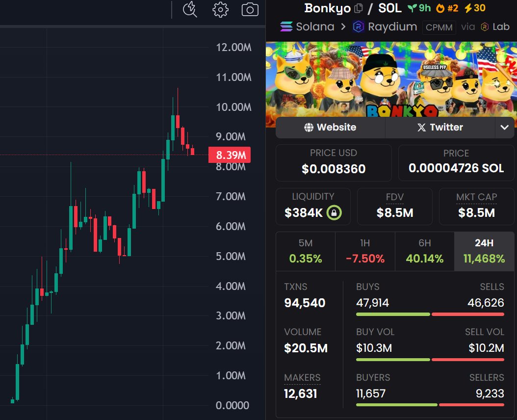Open the Twitter link button
This screenshot has height=420, width=517.
[440, 128]
